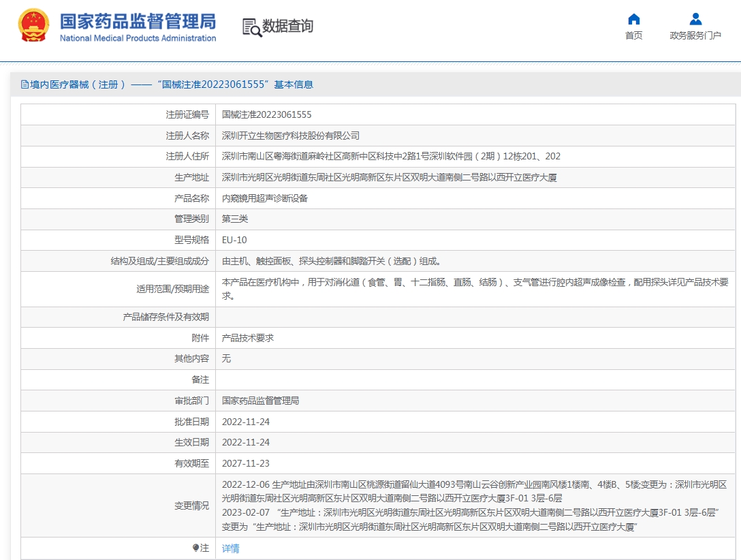Open 政务服务门户 link text
This screenshot has width=741, height=560.
[695, 36]
